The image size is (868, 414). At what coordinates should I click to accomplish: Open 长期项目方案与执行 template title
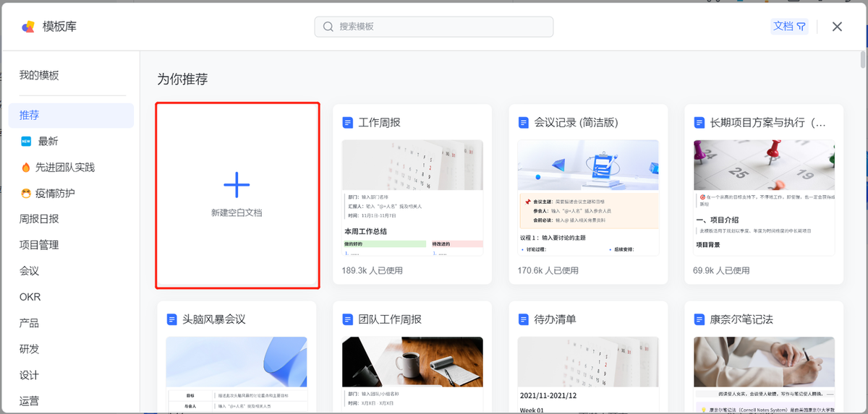click(768, 123)
